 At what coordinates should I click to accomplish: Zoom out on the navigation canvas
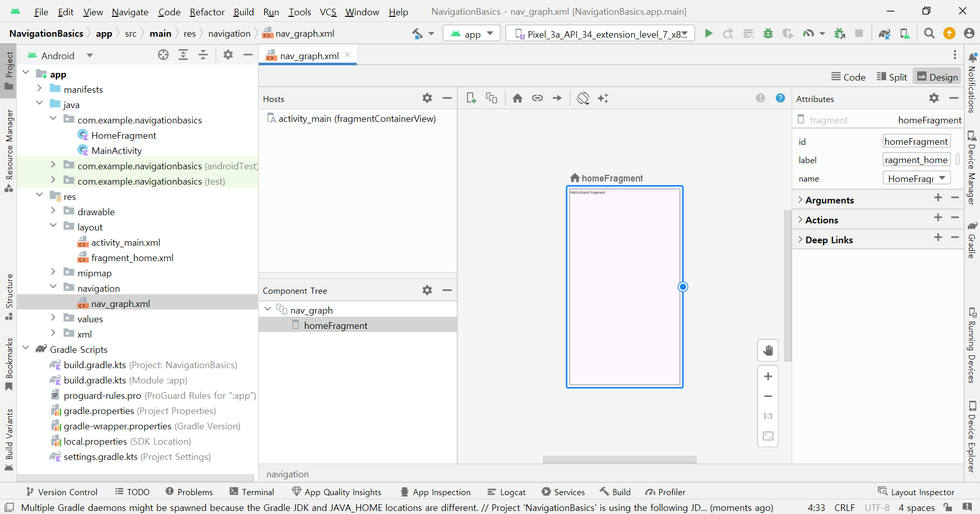pyautogui.click(x=768, y=396)
